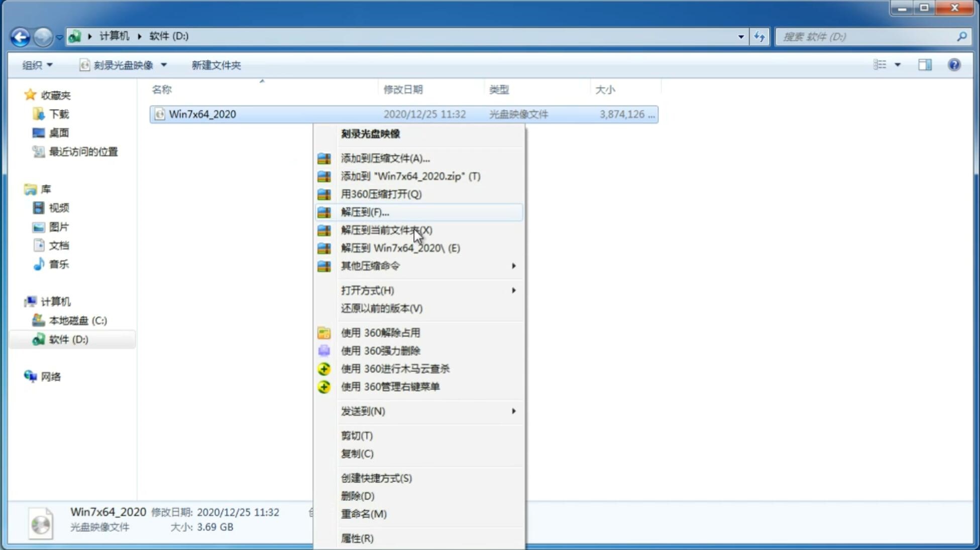
Task: Click 解压到(F)... extract option
Action: click(365, 212)
